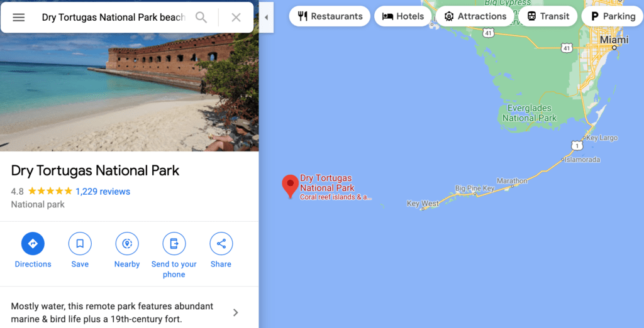The image size is (644, 328).
Task: Save place with the bookmark icon
Action: coord(80,243)
